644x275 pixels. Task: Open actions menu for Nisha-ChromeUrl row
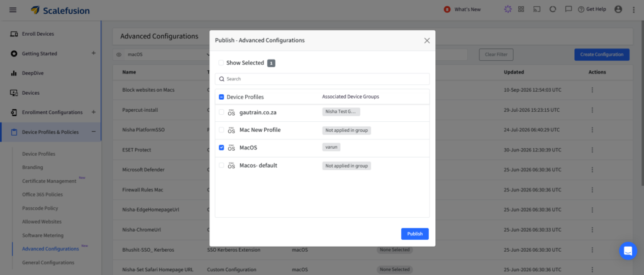pyautogui.click(x=592, y=230)
